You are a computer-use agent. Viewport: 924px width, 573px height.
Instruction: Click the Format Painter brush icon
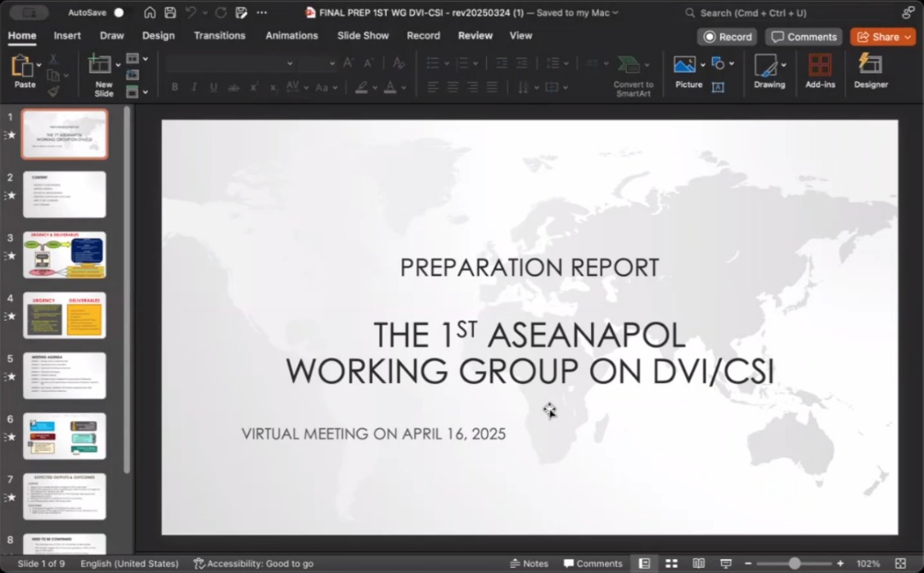(54, 91)
